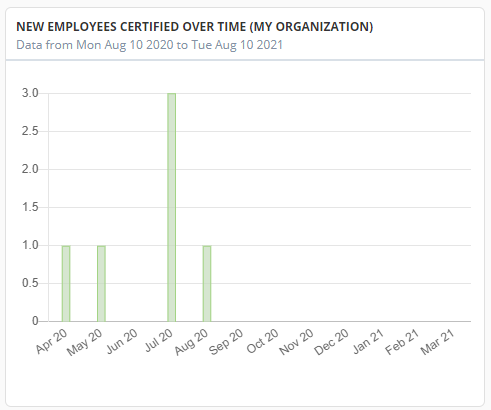The width and height of the screenshot is (491, 410).
Task: Click the Aug 20 axis label
Action: pyautogui.click(x=191, y=342)
